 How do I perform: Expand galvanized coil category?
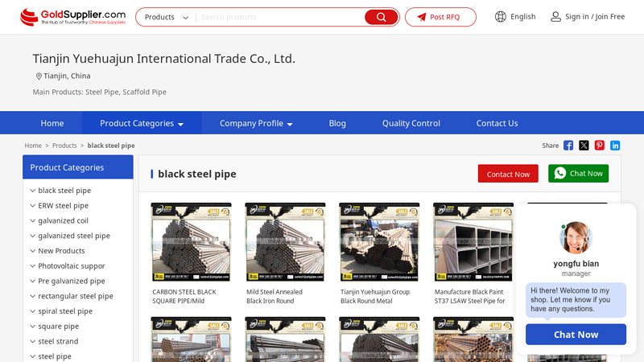[32, 220]
